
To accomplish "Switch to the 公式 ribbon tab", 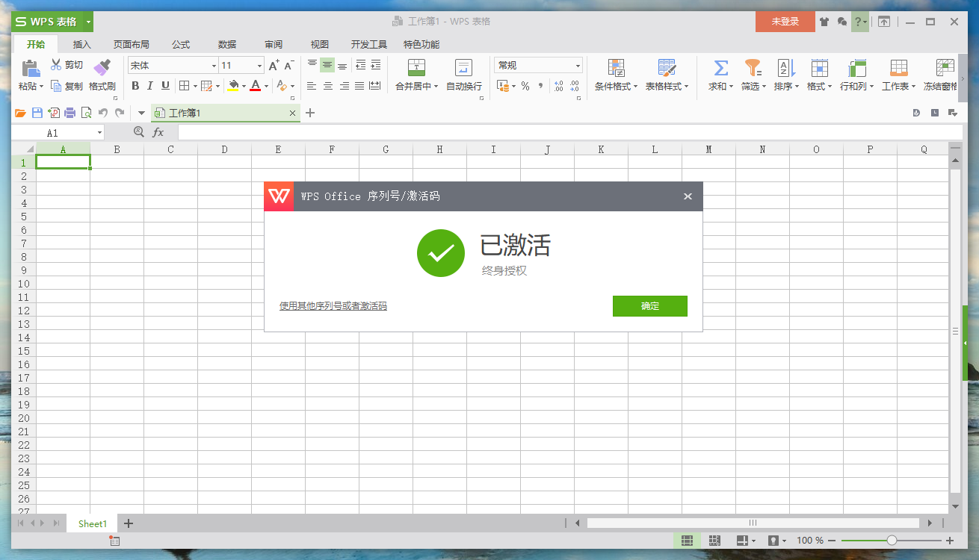I will [x=181, y=45].
